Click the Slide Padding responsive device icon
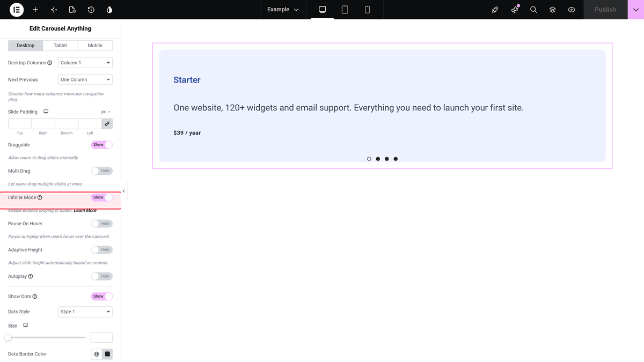This screenshot has width=644, height=362. click(x=46, y=112)
